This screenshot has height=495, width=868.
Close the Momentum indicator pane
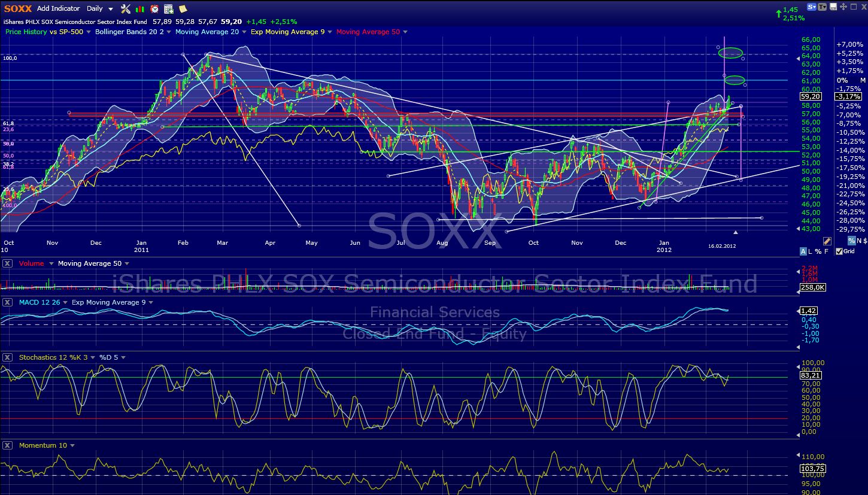pyautogui.click(x=7, y=445)
